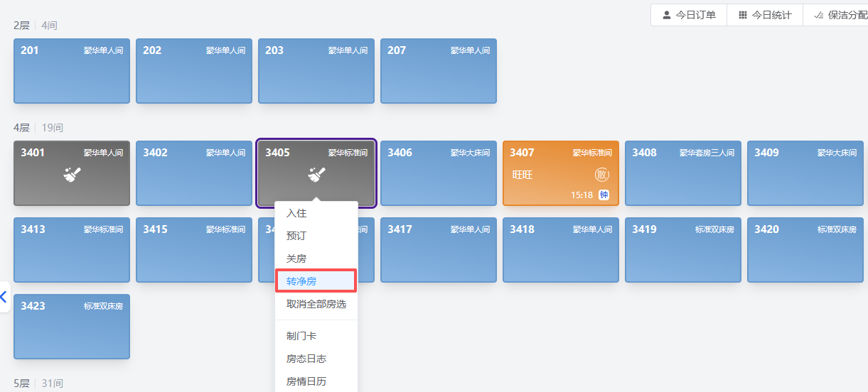Click the 散 guest badge on room 3407
The image size is (868, 392).
pyautogui.click(x=602, y=175)
